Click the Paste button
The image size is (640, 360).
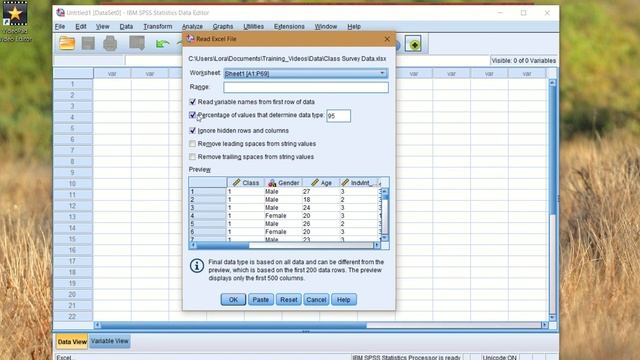260,300
